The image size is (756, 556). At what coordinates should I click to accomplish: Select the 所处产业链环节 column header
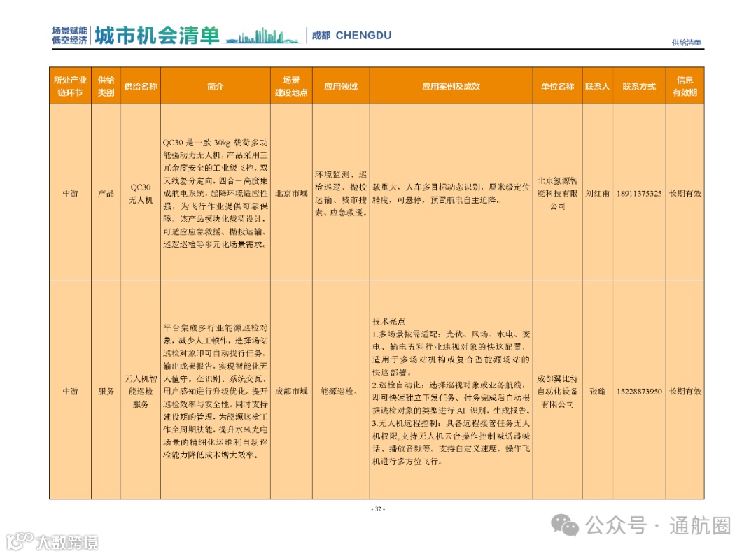71,86
